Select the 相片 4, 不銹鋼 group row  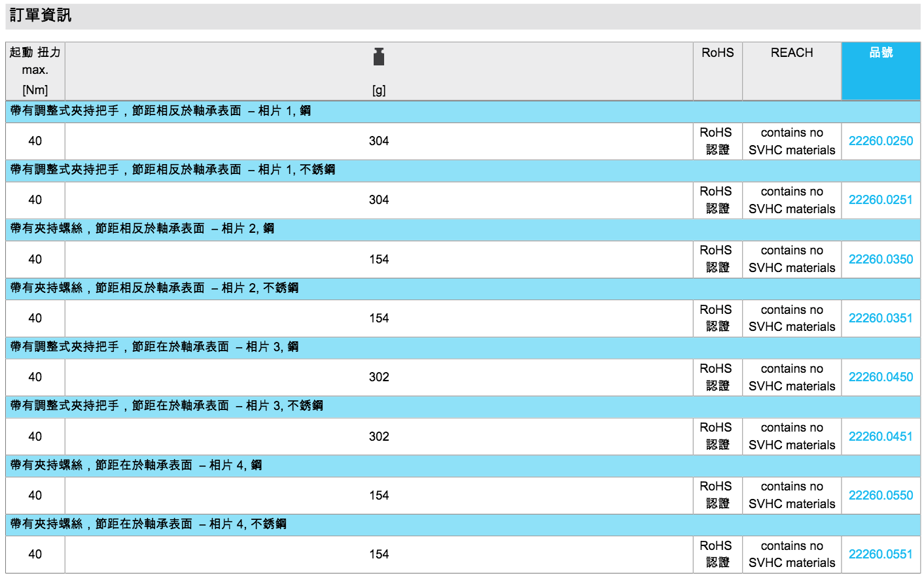coord(148,524)
